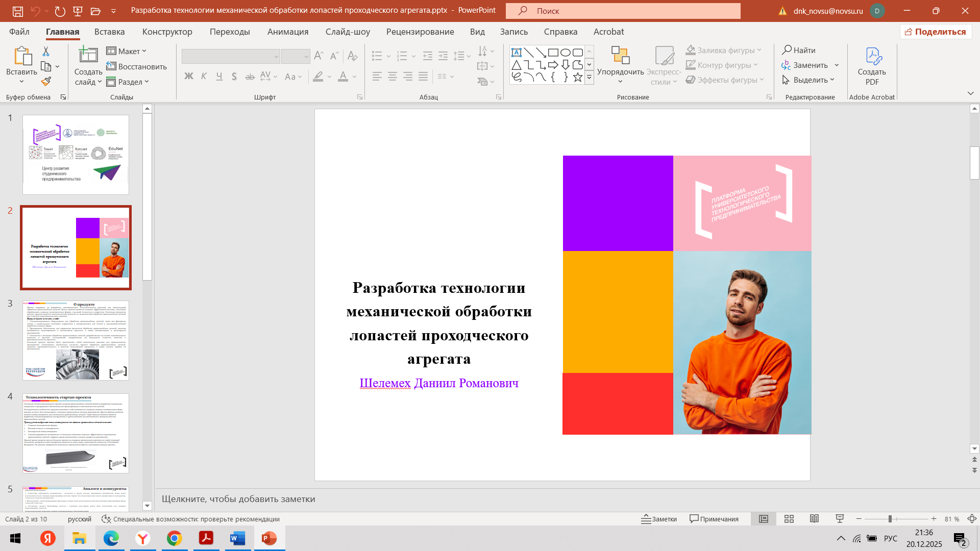The height and width of the screenshot is (551, 980).
Task: Start slideshow from status bar icon
Action: point(840,519)
